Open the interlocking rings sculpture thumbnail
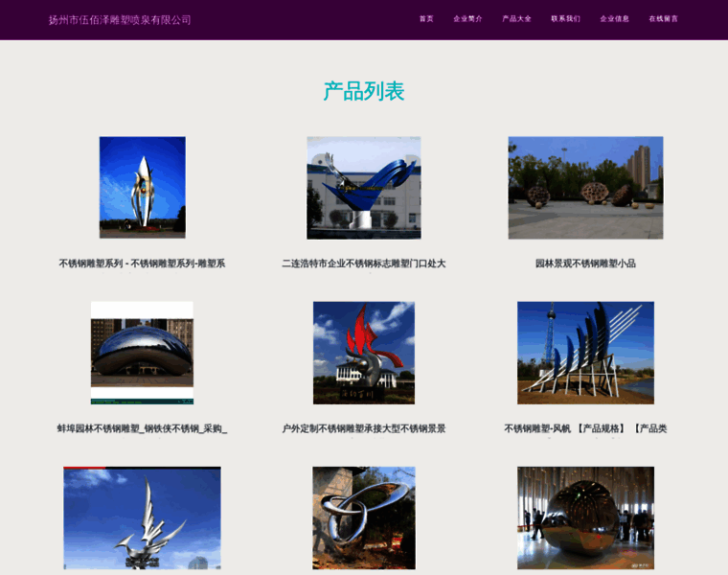The width and height of the screenshot is (728, 575). tap(364, 517)
